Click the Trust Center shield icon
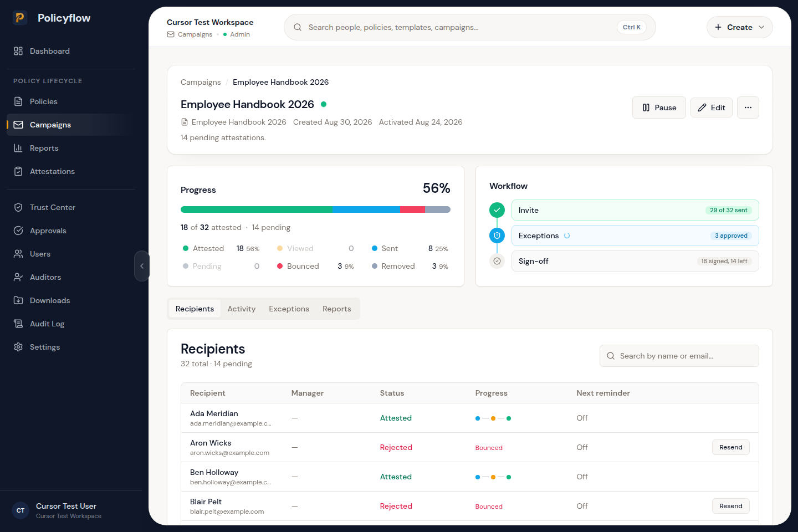798x532 pixels. click(18, 207)
